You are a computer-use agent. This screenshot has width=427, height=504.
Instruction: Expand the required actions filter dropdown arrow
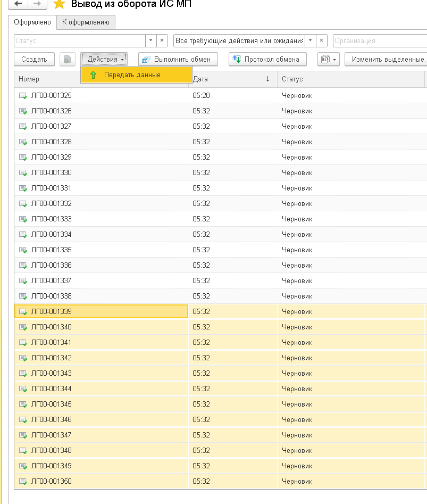pos(310,41)
